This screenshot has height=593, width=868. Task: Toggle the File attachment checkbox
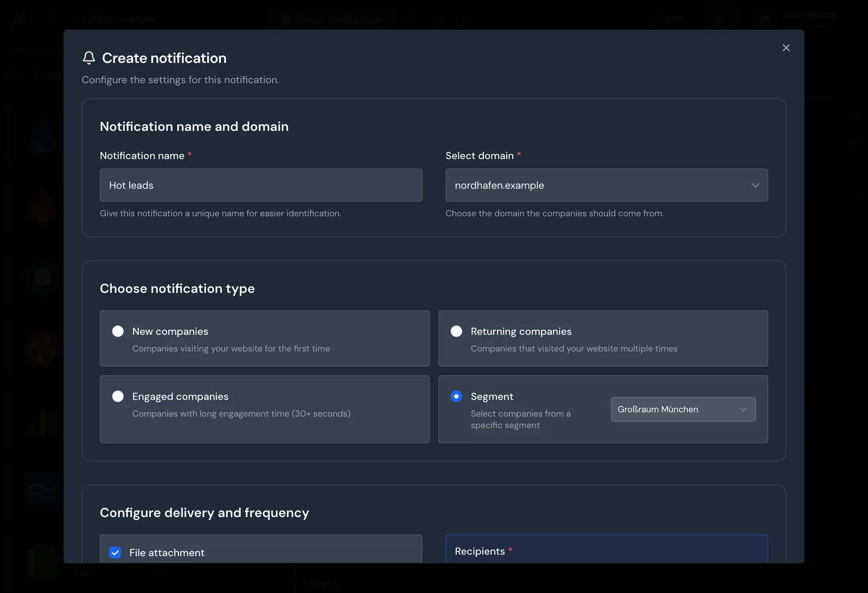pos(115,552)
